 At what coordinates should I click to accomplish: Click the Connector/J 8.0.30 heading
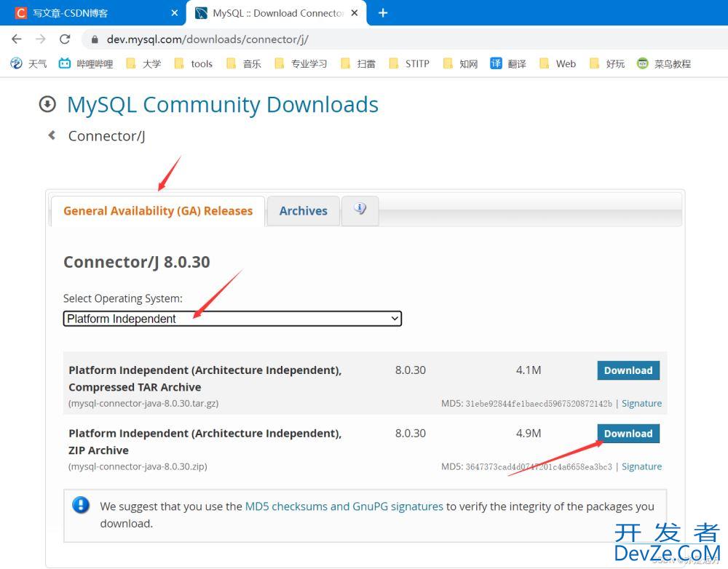137,262
